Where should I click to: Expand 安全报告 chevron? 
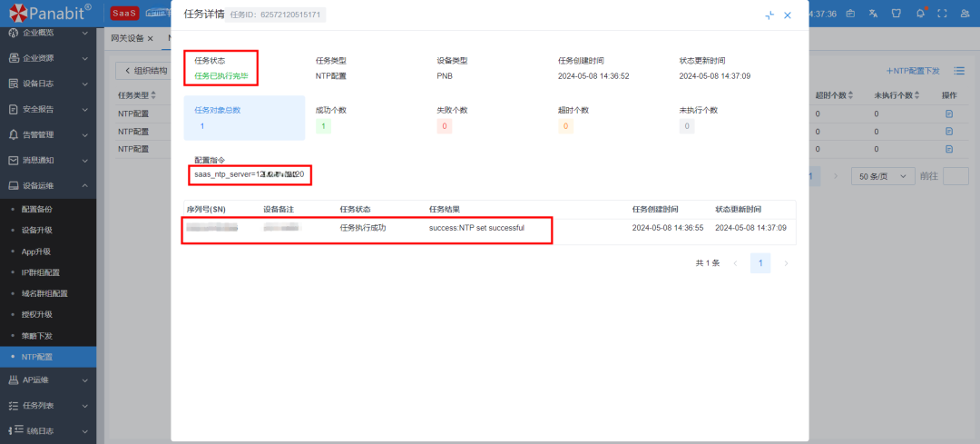(85, 110)
